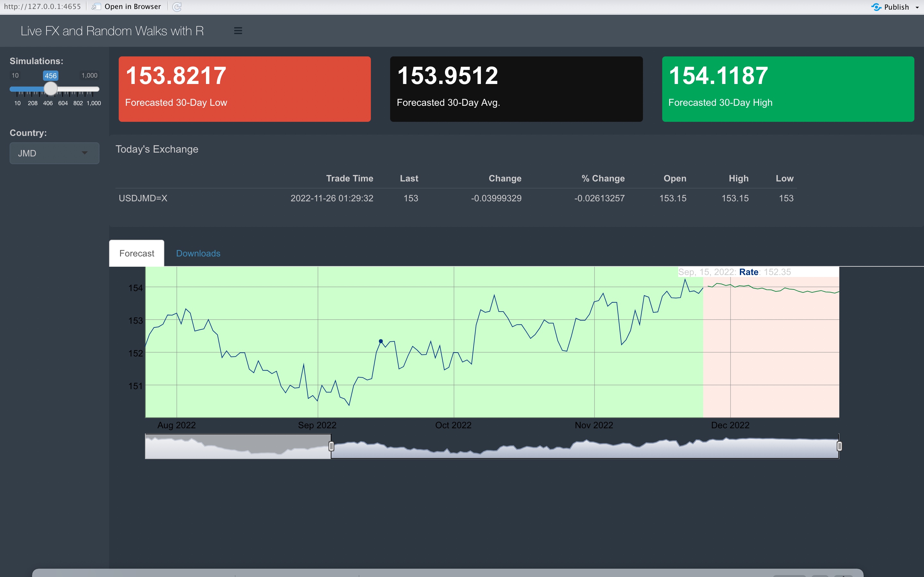Select the Forecast tab
The image size is (924, 577).
point(136,253)
